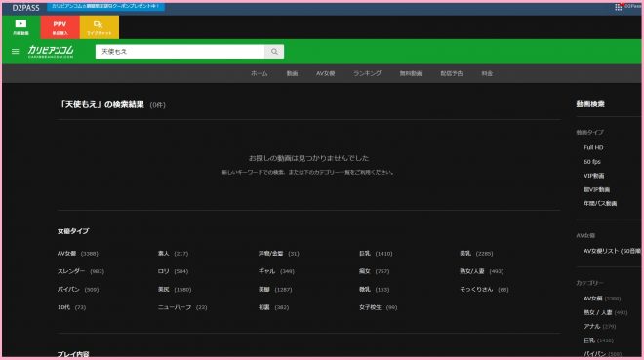Open the D2Pass apps grid icon
Image resolution: width=644 pixels, height=360 pixels.
(x=618, y=7)
